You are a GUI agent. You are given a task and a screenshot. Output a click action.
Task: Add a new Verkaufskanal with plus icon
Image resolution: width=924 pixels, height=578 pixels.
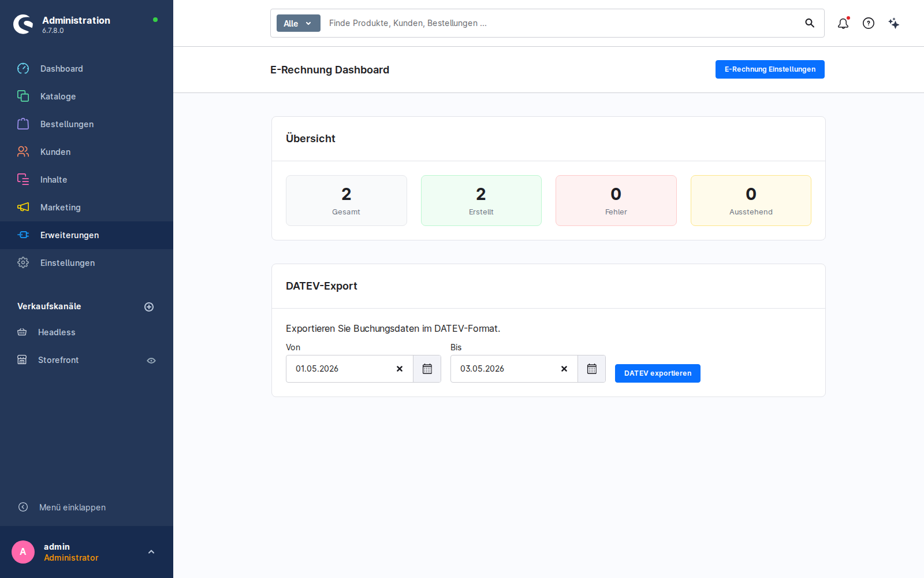pyautogui.click(x=149, y=307)
